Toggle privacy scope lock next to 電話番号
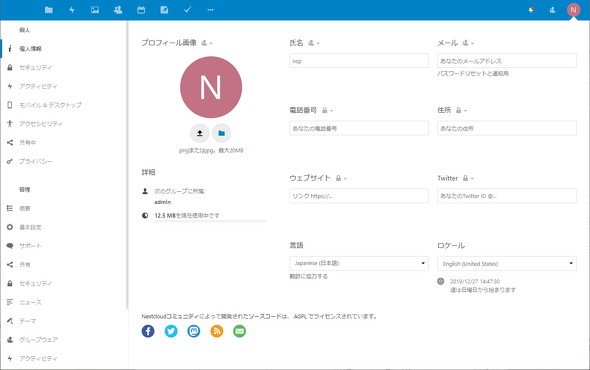The width and height of the screenshot is (590, 370). point(327,110)
